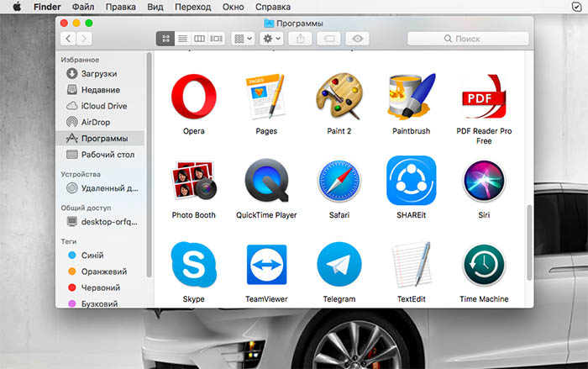Viewport: 588px width, 369px height.
Task: Select Программы in the sidebar
Action: [x=99, y=138]
